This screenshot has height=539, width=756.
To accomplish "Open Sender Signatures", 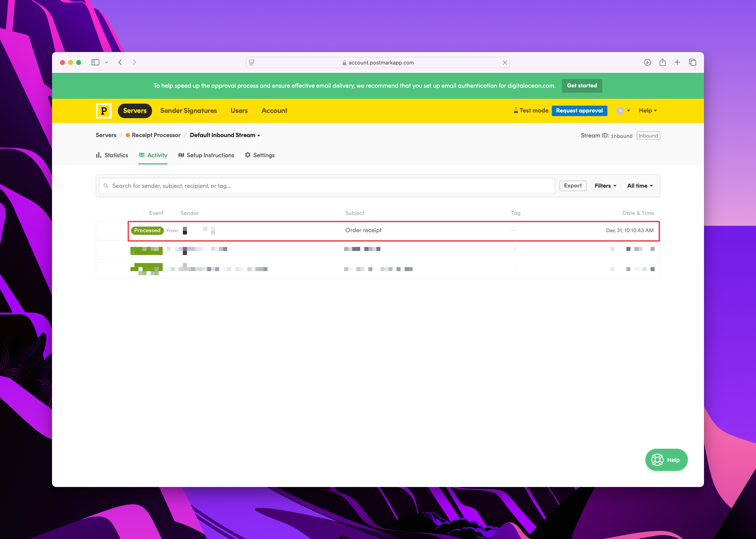I will coord(188,110).
